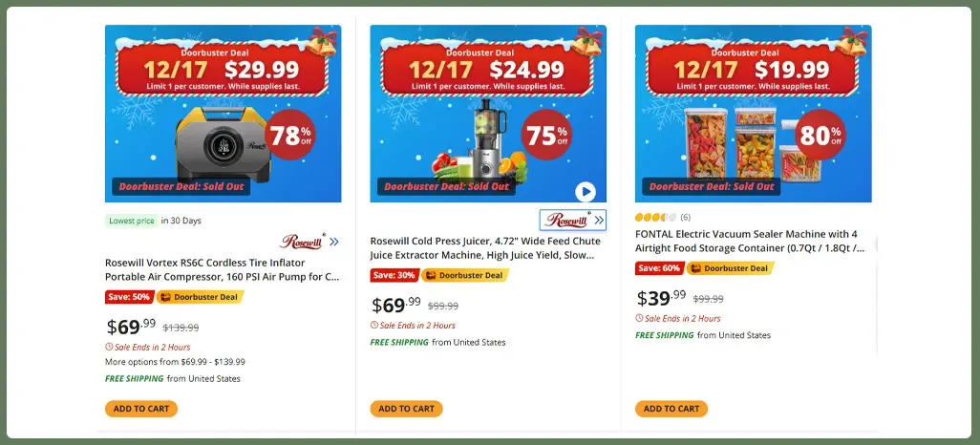This screenshot has height=445, width=980.
Task: Click the 78% off badge on tire inflator
Action: (291, 135)
